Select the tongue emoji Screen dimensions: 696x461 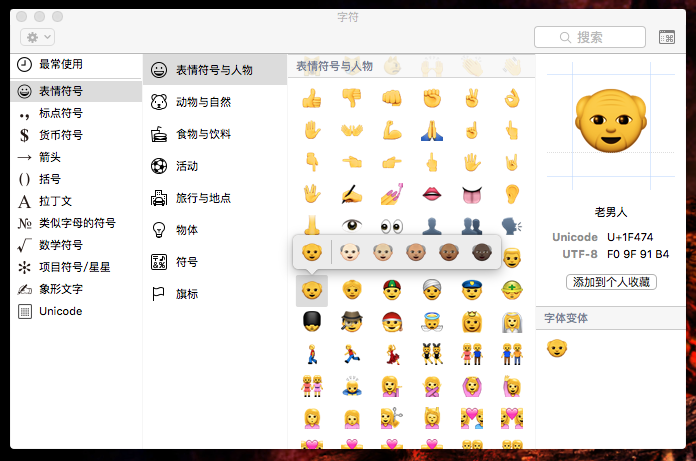point(472,194)
